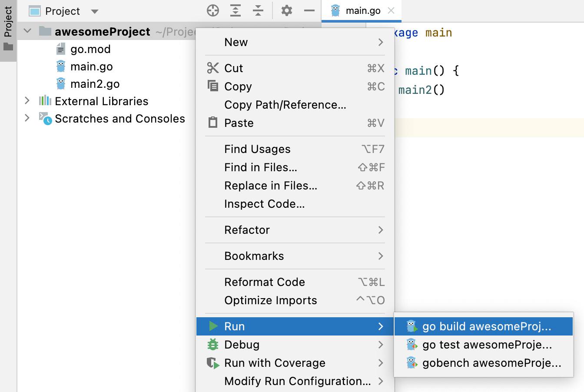This screenshot has width=584, height=392.
Task: Expand Scratches and Consoles node
Action: point(27,118)
